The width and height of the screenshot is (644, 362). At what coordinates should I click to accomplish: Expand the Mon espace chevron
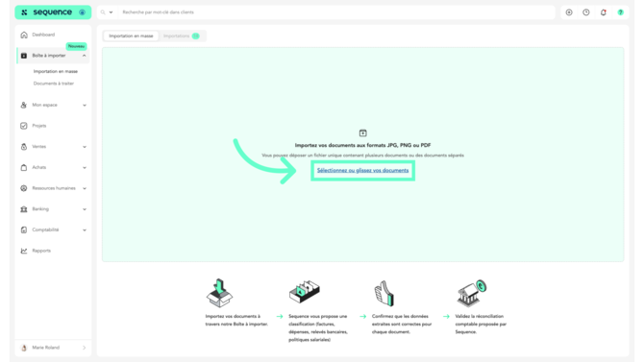(x=85, y=105)
